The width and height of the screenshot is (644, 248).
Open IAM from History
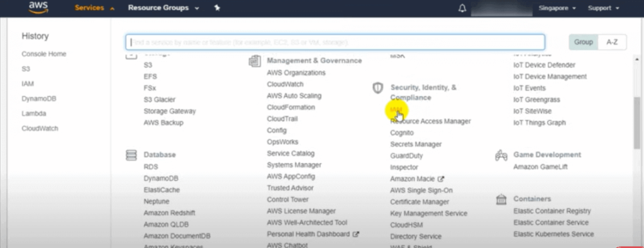click(28, 84)
